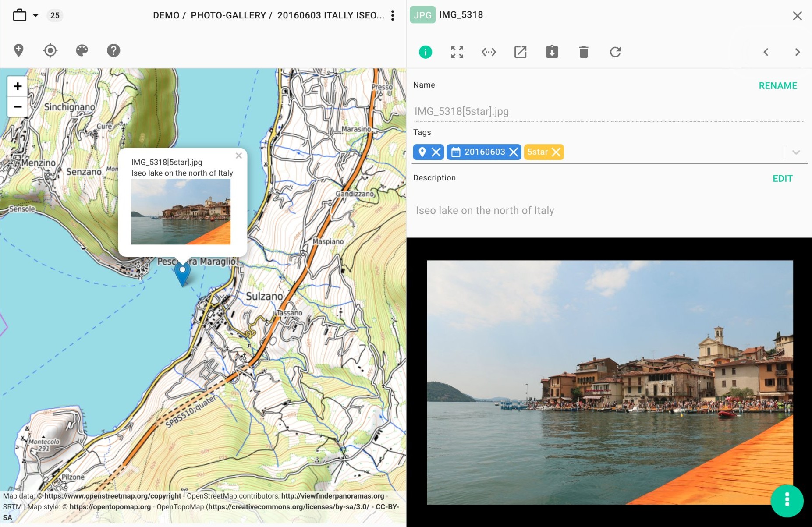The height and width of the screenshot is (527, 812).
Task: Switch to fullscreen view
Action: click(457, 52)
